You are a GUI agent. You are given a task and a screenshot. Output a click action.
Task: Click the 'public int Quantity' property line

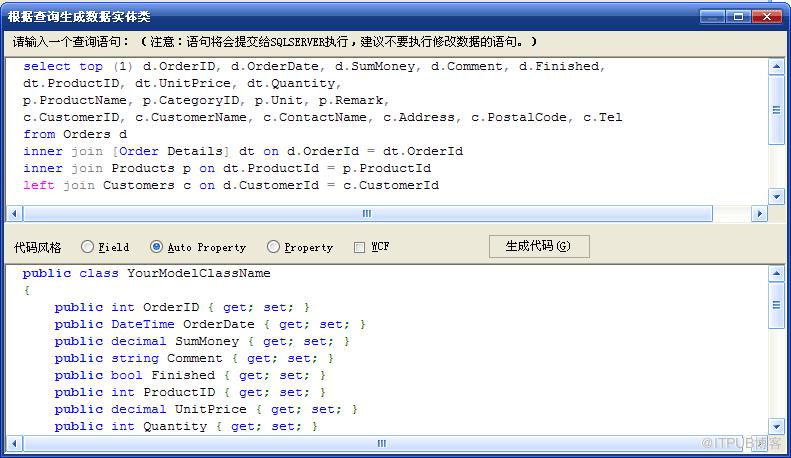pyautogui.click(x=186, y=426)
